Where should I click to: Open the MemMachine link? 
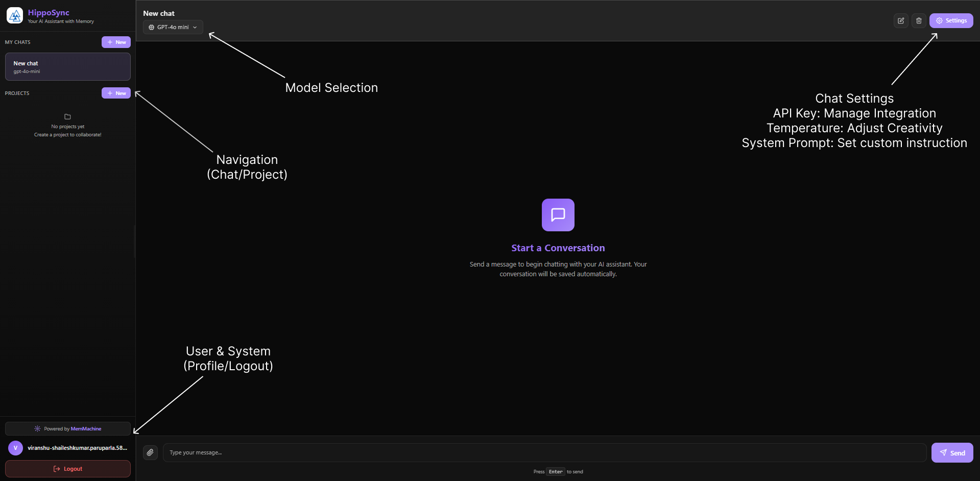[x=86, y=429]
